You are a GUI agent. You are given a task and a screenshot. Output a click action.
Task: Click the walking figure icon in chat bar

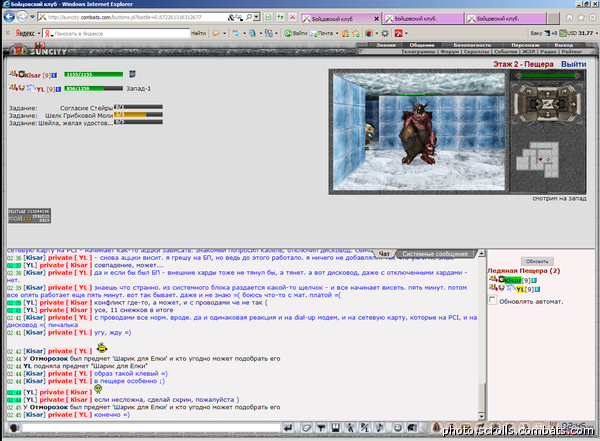350,428
